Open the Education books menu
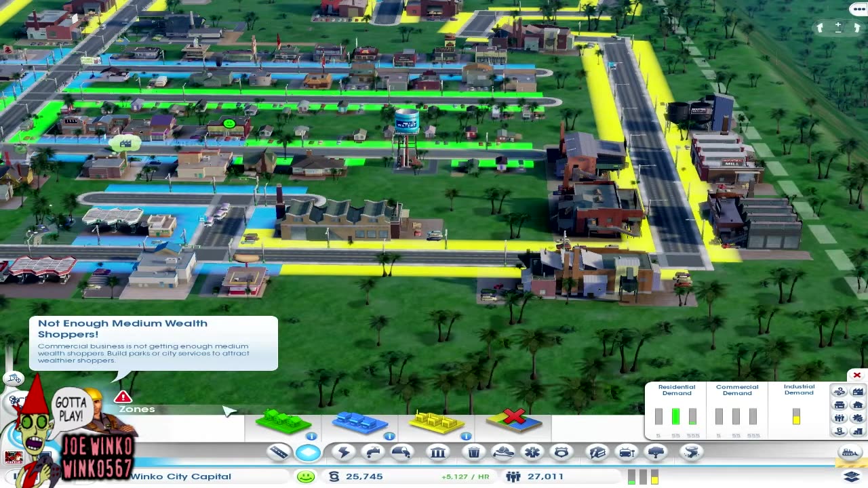The image size is (868, 488). tap(597, 452)
